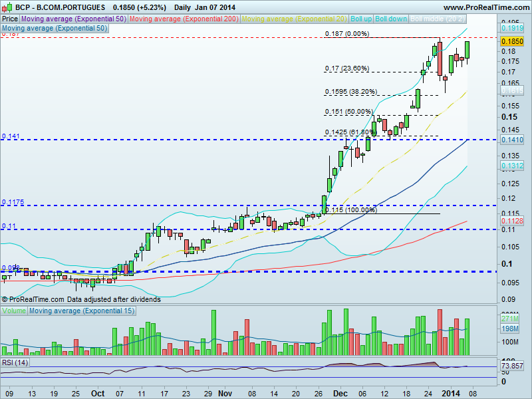Click the 0.1175 support line label
Image resolution: width=532 pixels, height=399 pixels.
[x=13, y=202]
